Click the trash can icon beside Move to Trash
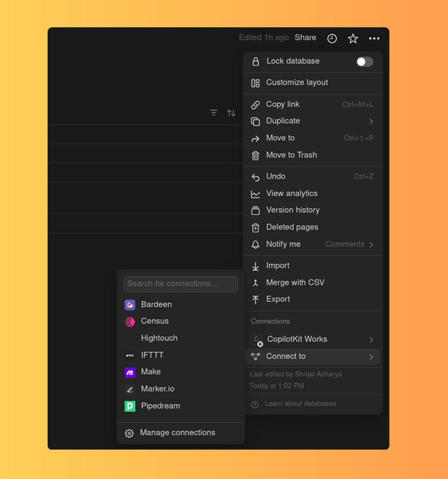 point(255,155)
